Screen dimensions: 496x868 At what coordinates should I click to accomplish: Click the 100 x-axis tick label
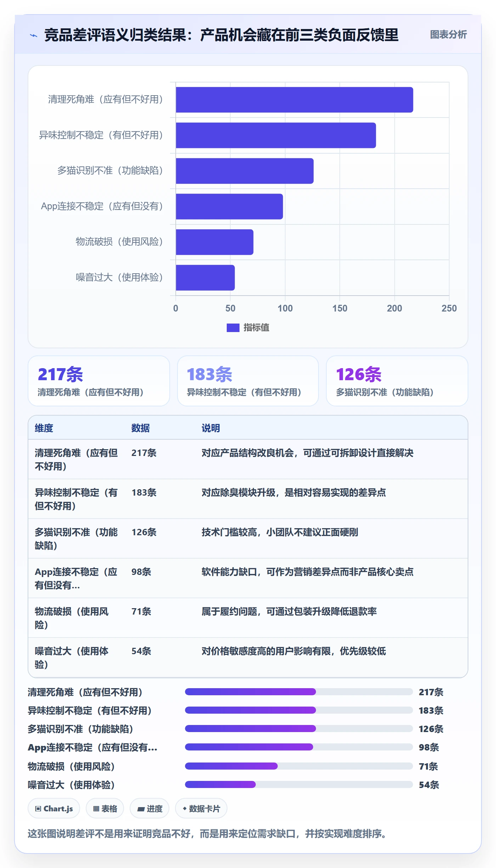(x=285, y=308)
